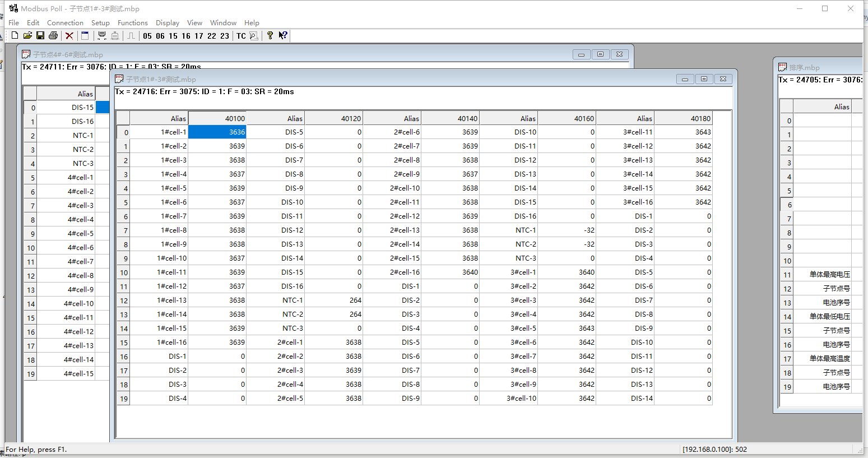The height and width of the screenshot is (458, 868).
Task: Click the New document toolbar icon
Action: click(x=15, y=35)
